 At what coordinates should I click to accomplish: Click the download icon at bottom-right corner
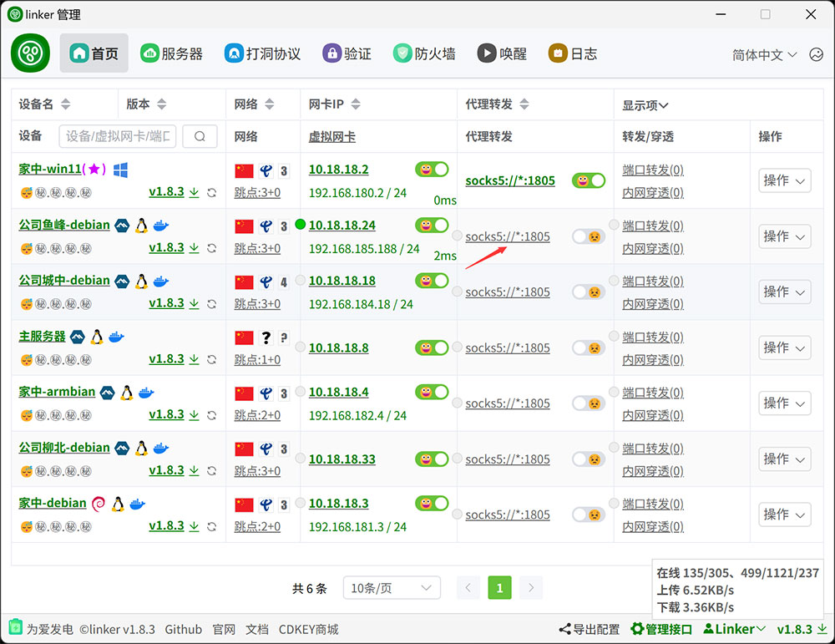pos(822,629)
